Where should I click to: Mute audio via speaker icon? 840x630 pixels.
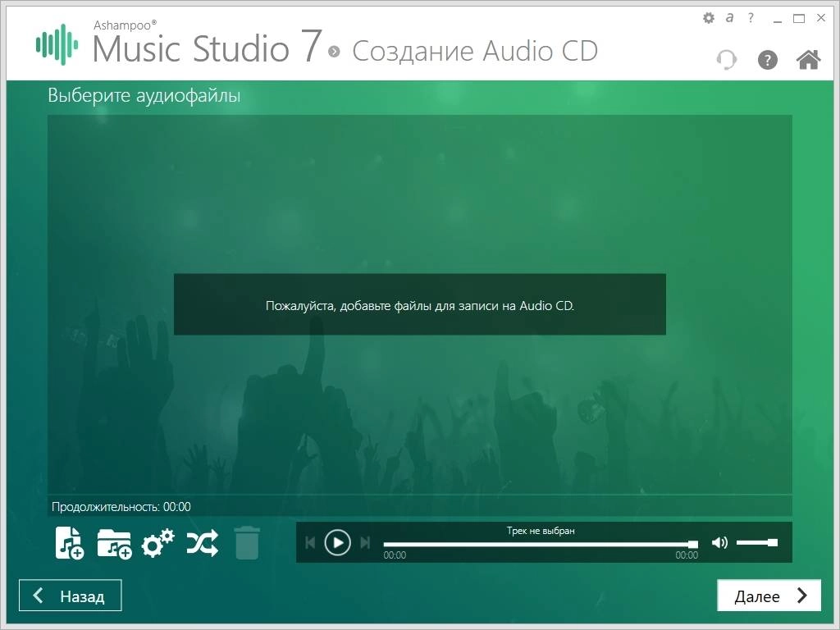[x=719, y=543]
